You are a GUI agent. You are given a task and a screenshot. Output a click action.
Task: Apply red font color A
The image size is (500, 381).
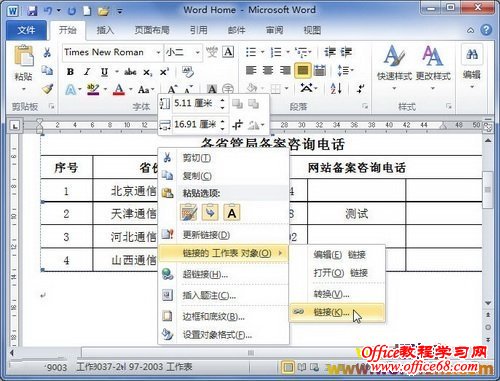(x=119, y=89)
